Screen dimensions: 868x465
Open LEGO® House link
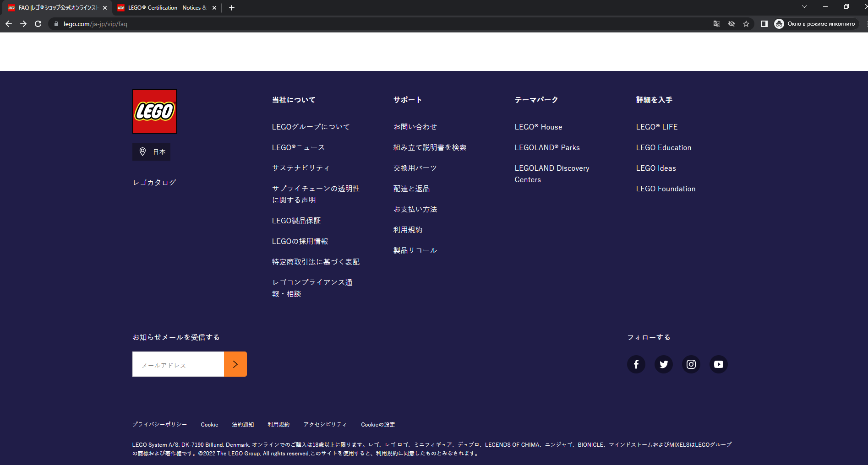pos(538,127)
